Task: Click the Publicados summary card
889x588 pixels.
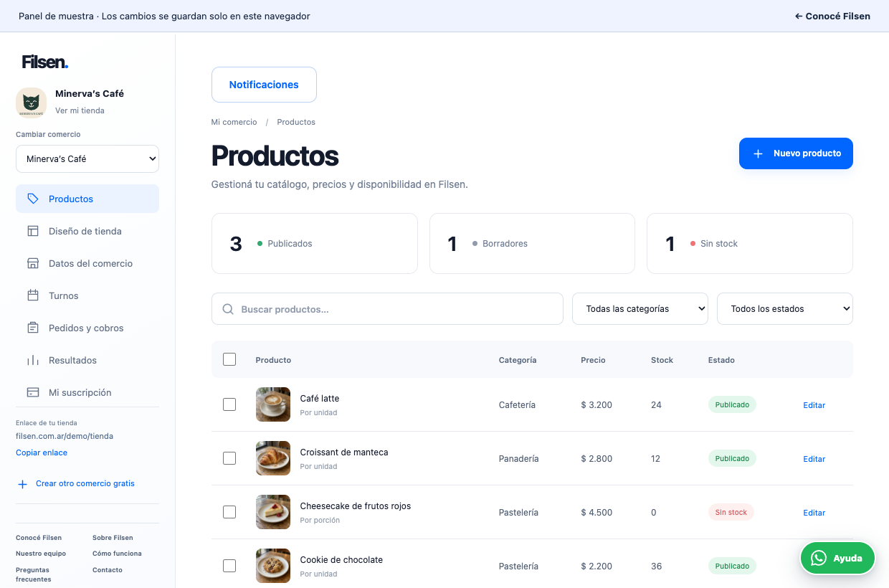Action: point(314,243)
